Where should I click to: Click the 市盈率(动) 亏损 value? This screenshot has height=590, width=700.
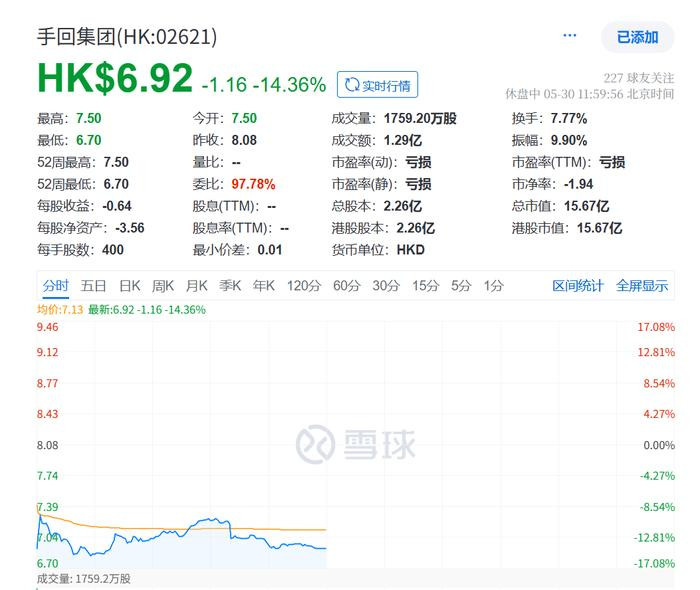[418, 162]
